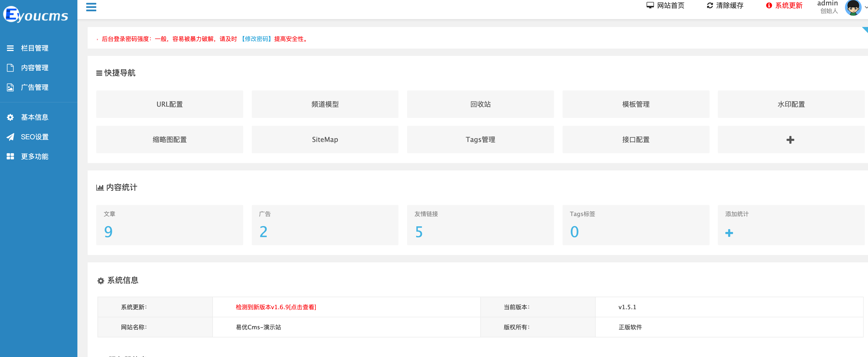This screenshot has height=357, width=868.
Task: Click the monitor icon beside 网站首页
Action: pos(650,5)
